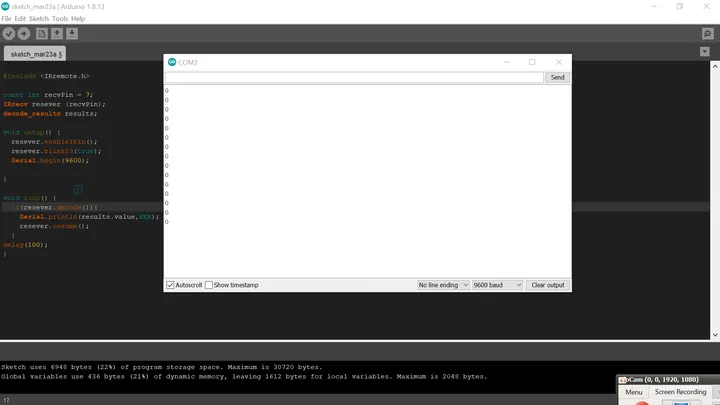
Task: Open the Sketch menu
Action: tap(39, 19)
